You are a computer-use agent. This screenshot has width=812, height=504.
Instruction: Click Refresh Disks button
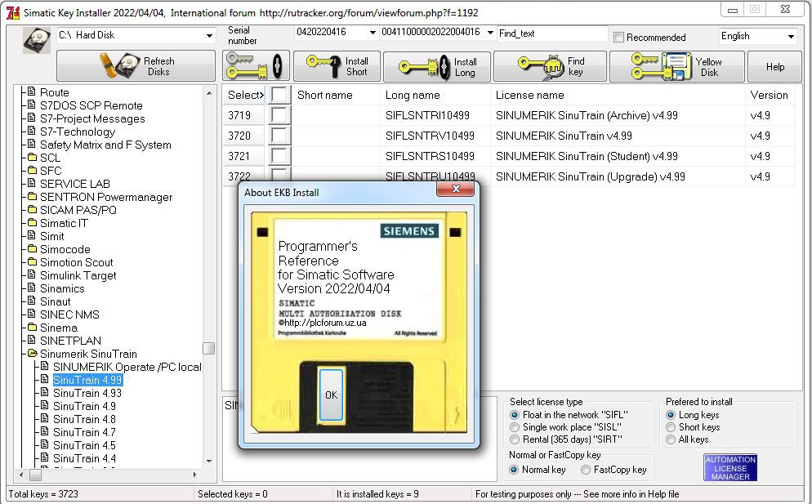point(136,66)
